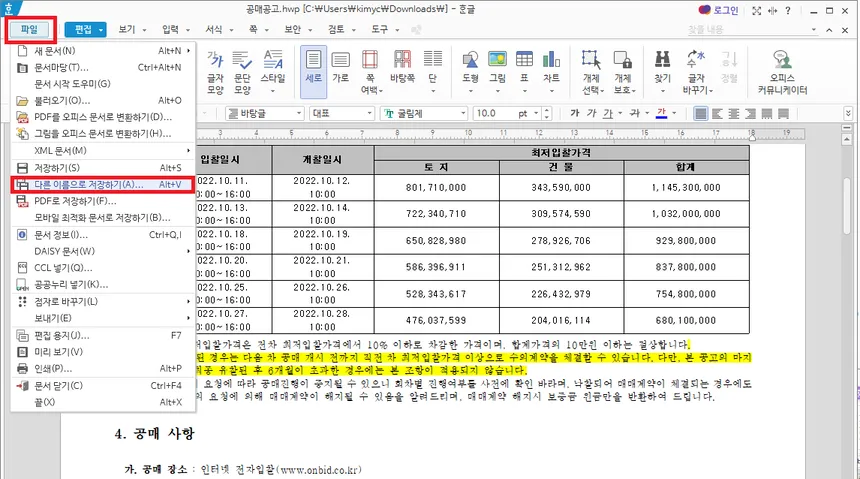Screen dimensions: 860x479
Task: Click the width-fit icon beside help
Action: click(x=773, y=10)
